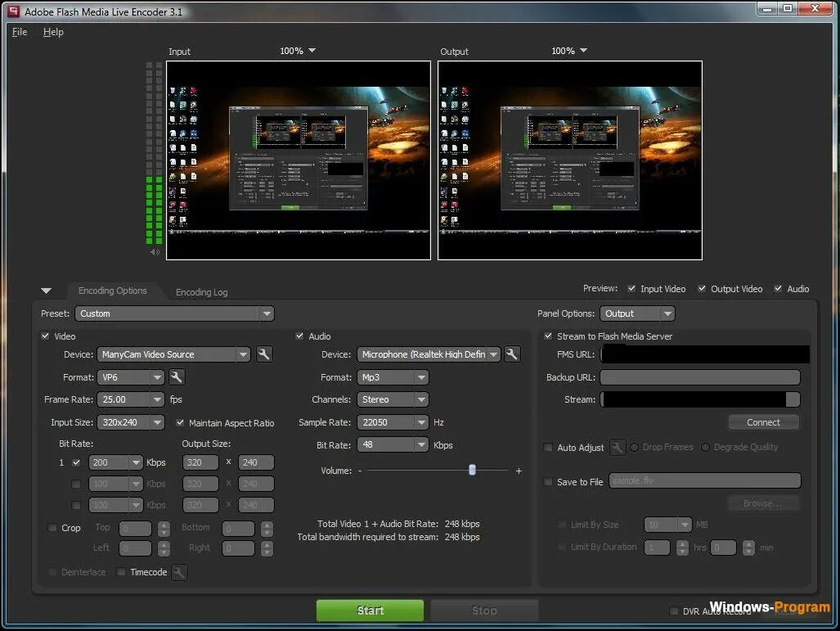Select Drop Frames radio button
This screenshot has height=631, width=840.
tap(634, 447)
